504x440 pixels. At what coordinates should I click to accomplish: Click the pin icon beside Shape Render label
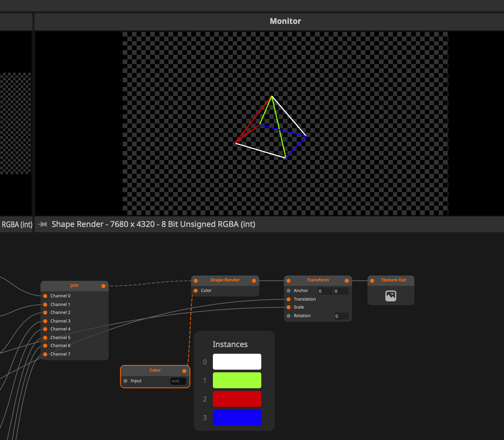coord(42,224)
